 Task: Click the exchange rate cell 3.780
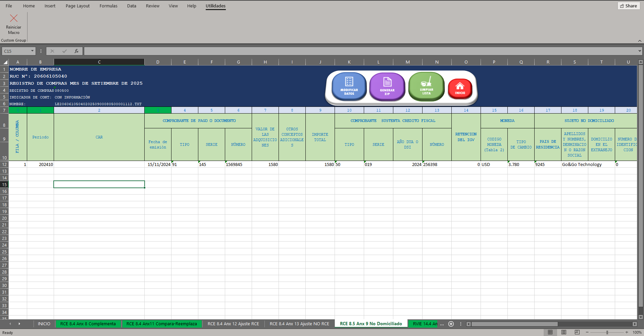click(x=521, y=164)
